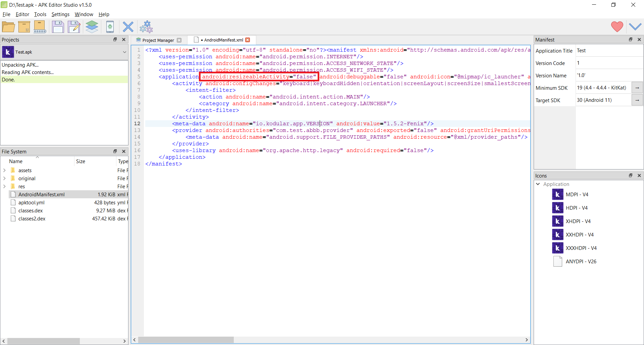The height and width of the screenshot is (345, 644).
Task: Click the Save As pencil disk icon
Action: 74,27
